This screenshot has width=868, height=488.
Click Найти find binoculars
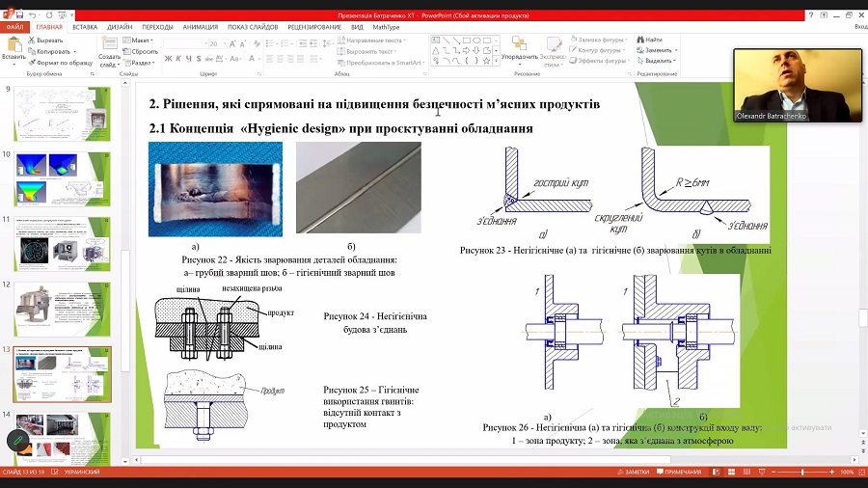click(650, 40)
